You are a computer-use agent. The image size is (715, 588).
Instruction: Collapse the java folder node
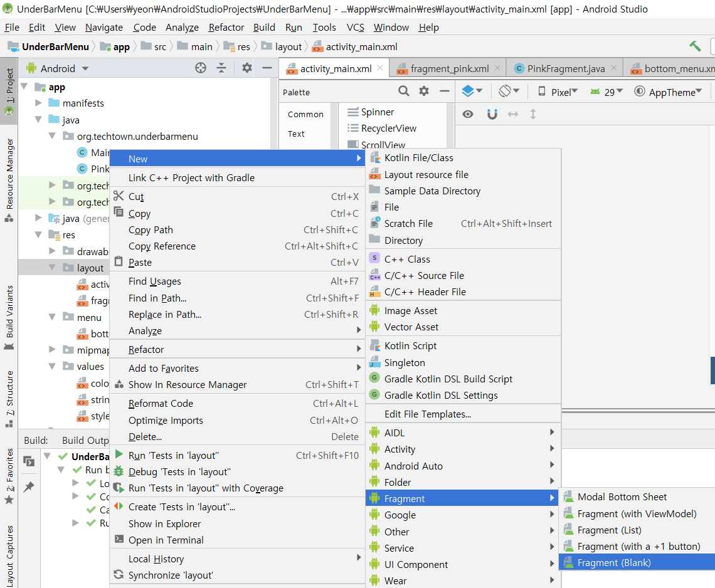[x=39, y=120]
